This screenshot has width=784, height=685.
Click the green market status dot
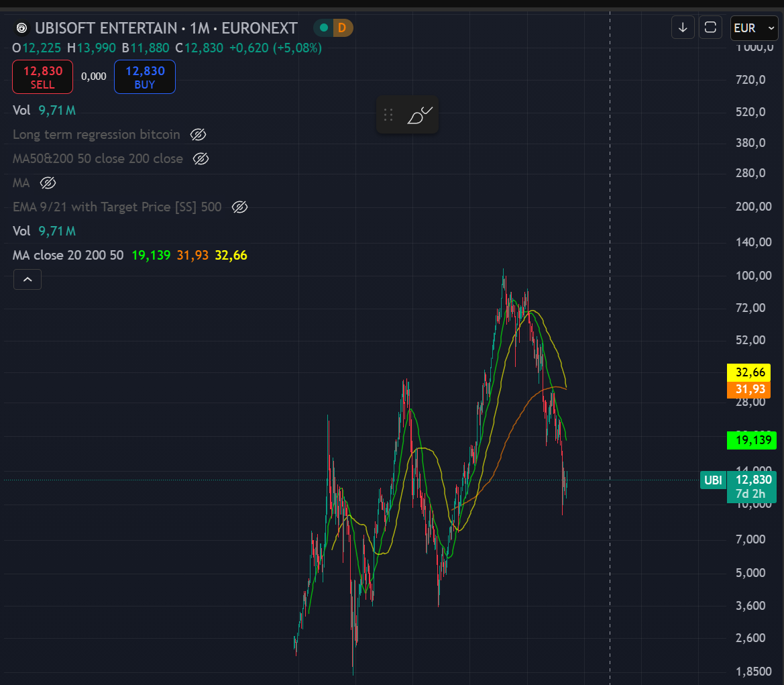(x=324, y=28)
